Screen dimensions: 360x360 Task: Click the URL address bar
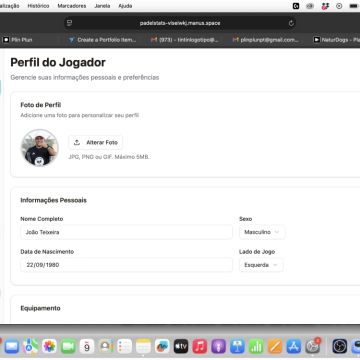180,23
